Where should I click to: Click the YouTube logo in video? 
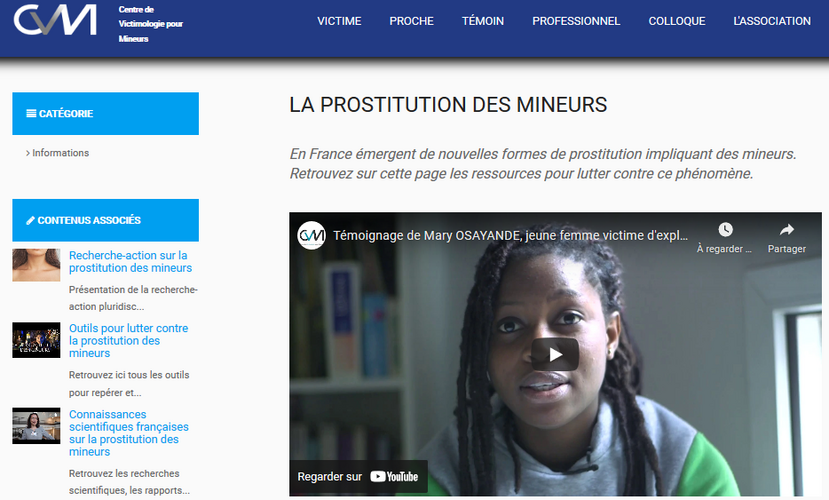(394, 477)
